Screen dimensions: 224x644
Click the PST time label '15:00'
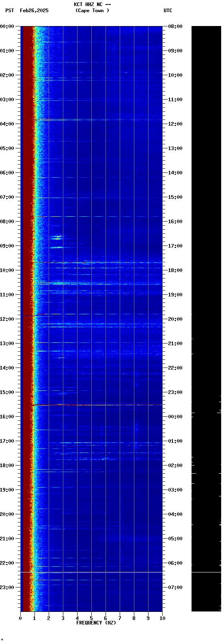(7, 392)
